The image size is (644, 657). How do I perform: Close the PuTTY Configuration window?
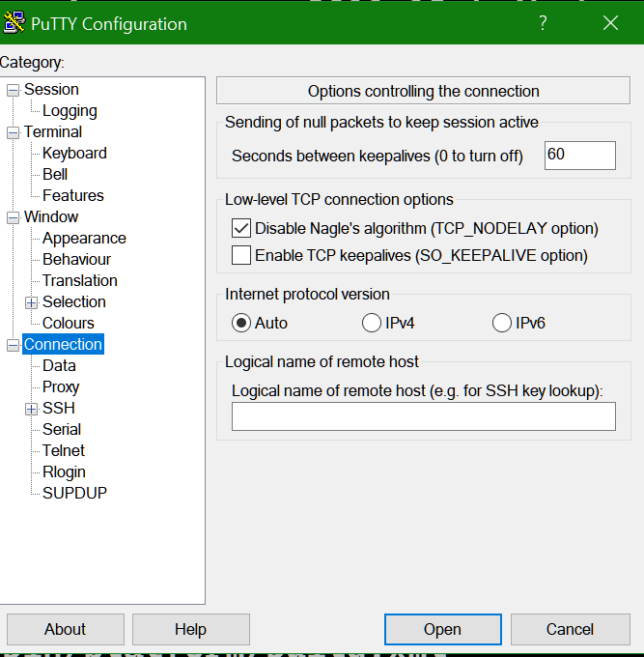[610, 23]
